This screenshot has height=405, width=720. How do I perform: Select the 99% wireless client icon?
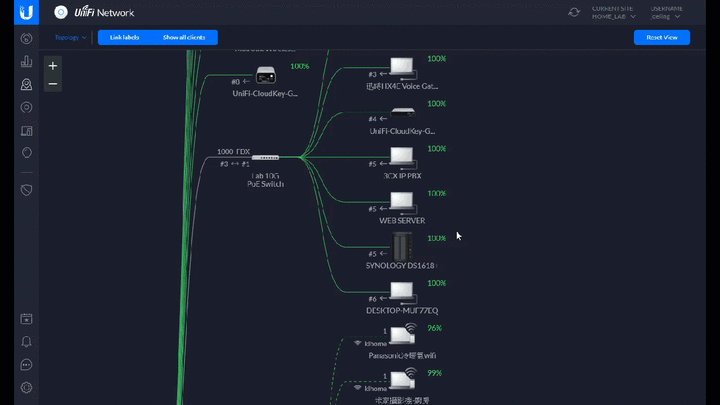(x=403, y=379)
